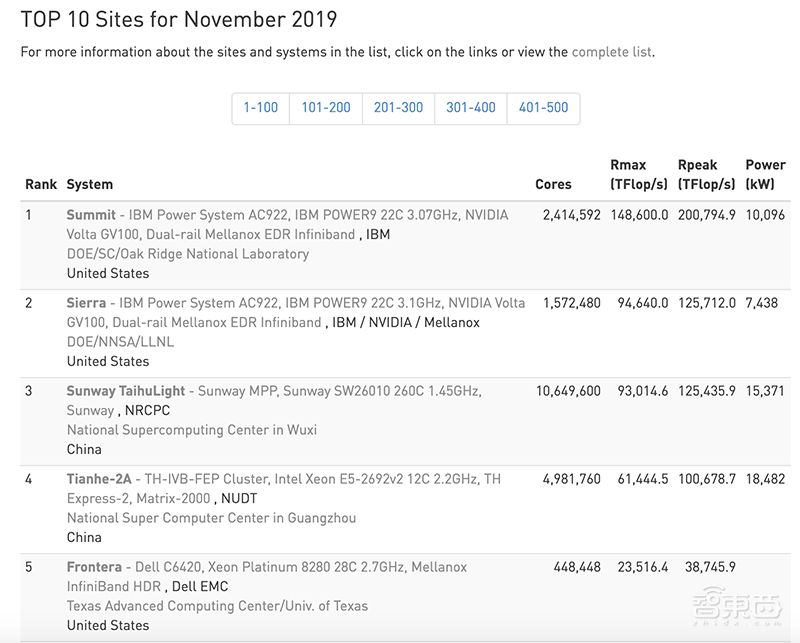Open the DOE/NNSA/LLNL site link
The width and height of the screenshot is (800, 643).
click(x=119, y=342)
